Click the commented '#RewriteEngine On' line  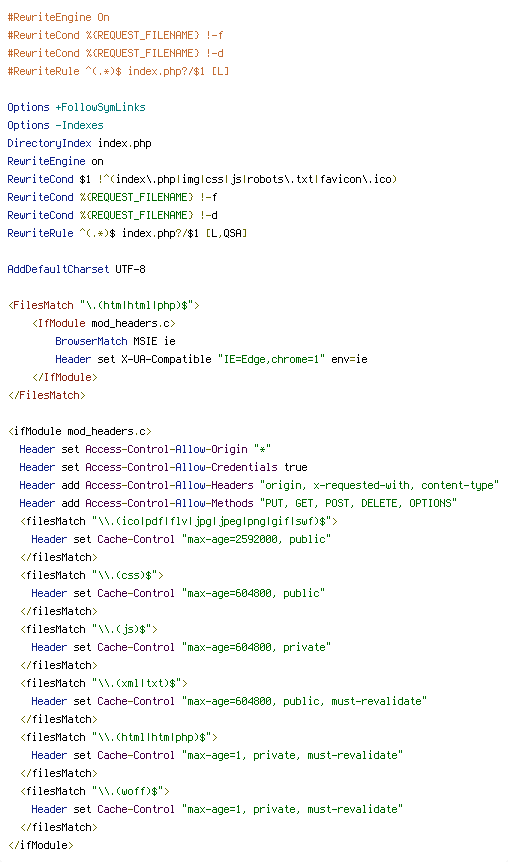click(x=58, y=17)
